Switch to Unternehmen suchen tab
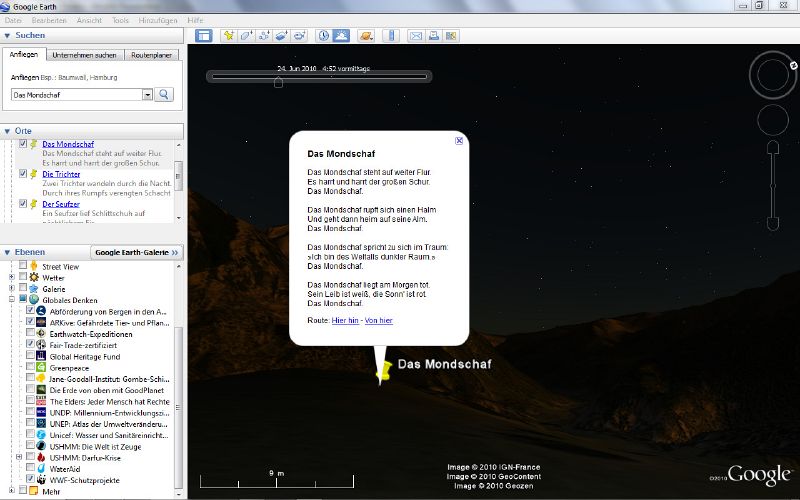 coord(85,55)
